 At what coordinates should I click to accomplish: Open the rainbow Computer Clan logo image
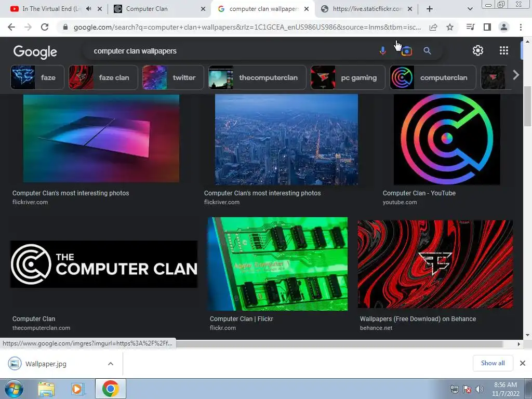[x=447, y=139]
